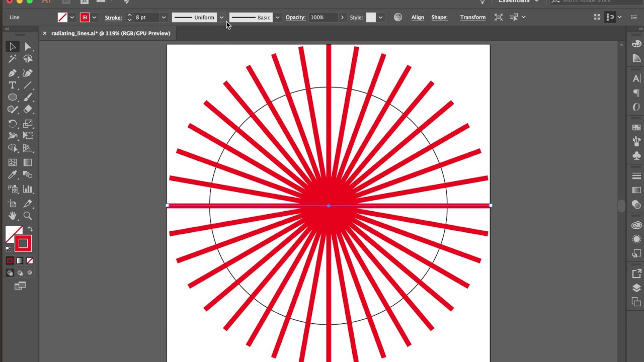This screenshot has width=644, height=362.
Task: Select the Gradient tool
Action: 28,162
